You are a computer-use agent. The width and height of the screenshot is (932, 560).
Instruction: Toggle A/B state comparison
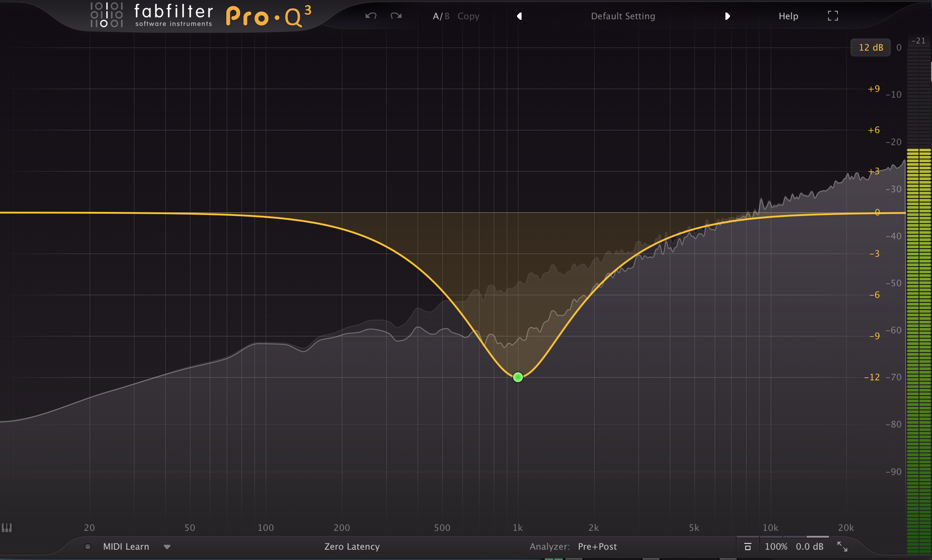[441, 16]
